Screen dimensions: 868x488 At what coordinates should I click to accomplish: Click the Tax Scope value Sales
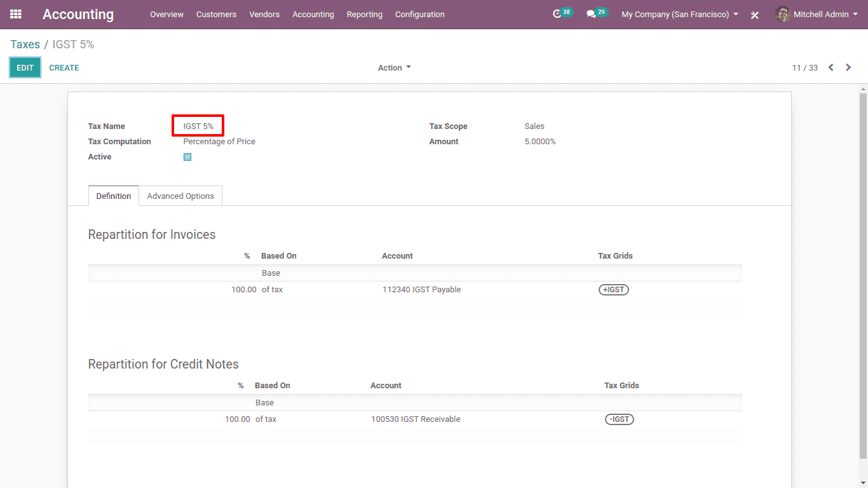[x=534, y=126]
